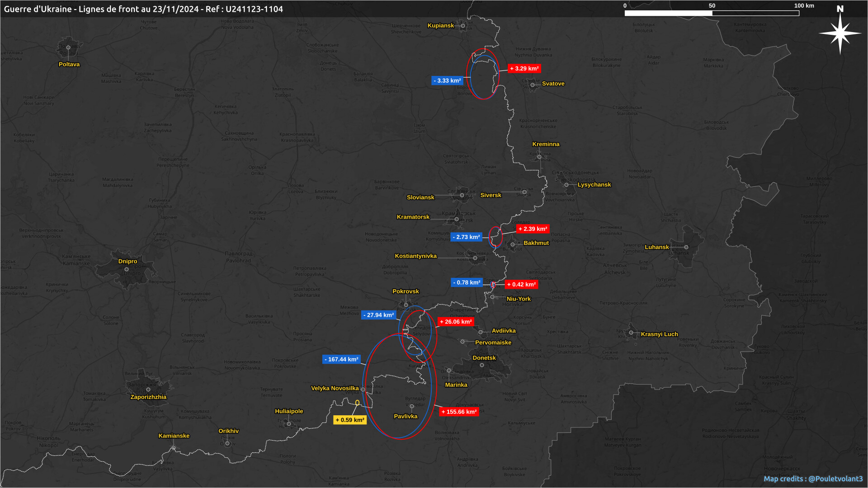Click the red + 2.39 km² label near Bakhmut

point(533,229)
